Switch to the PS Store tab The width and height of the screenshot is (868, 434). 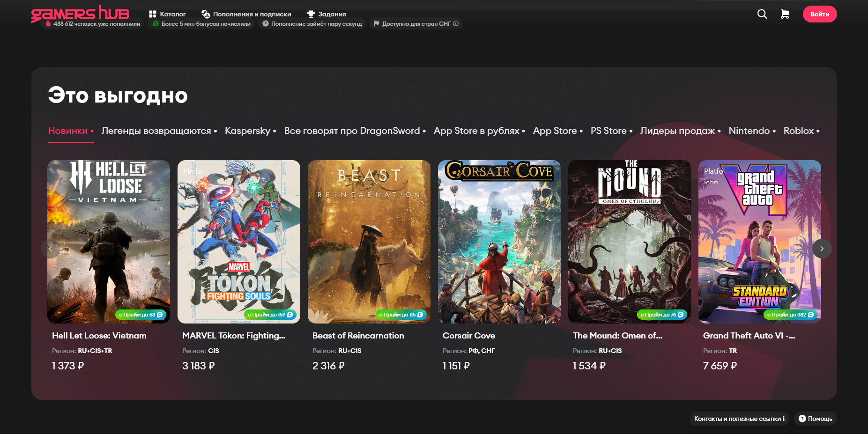pyautogui.click(x=611, y=131)
